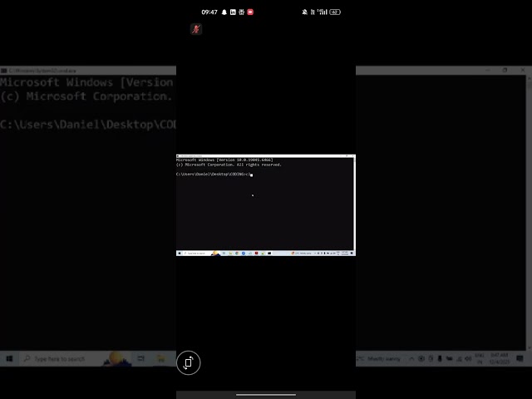
Task: Close the blurred background cmd window
Action: pyautogui.click(x=523, y=70)
